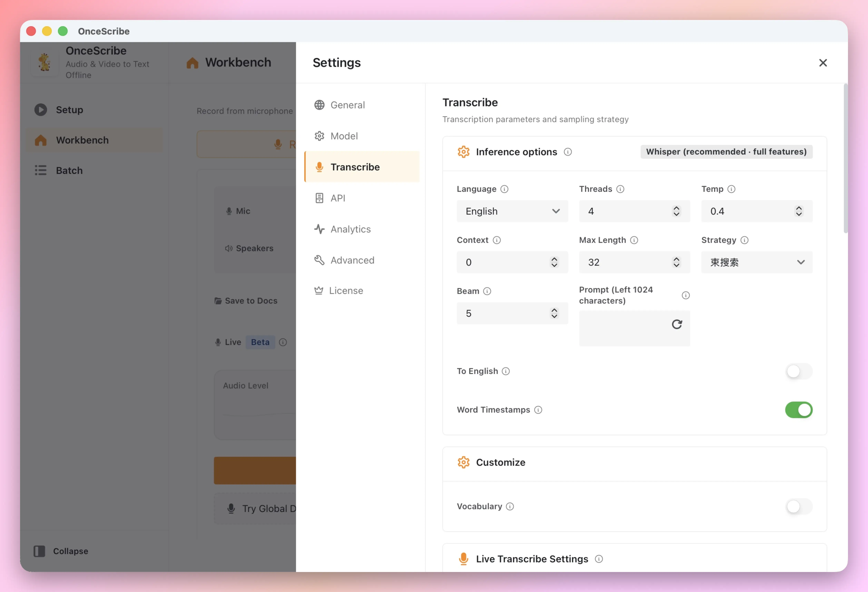Image resolution: width=868 pixels, height=592 pixels.
Task: Click the Threads info icon
Action: point(620,189)
